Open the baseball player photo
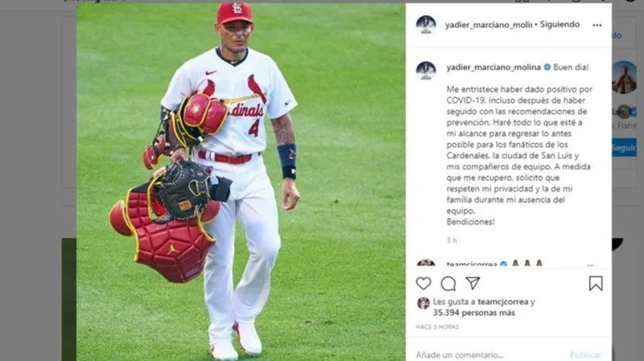 point(241,183)
